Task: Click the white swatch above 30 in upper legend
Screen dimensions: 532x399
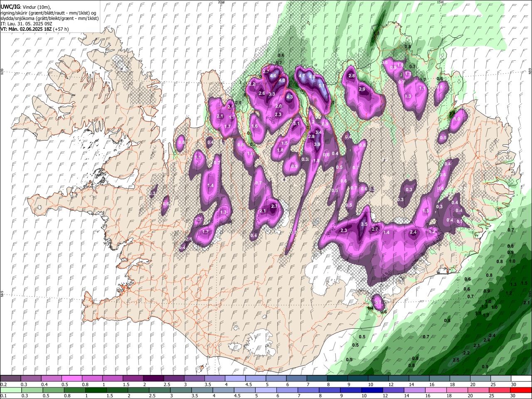Action: pos(521,379)
